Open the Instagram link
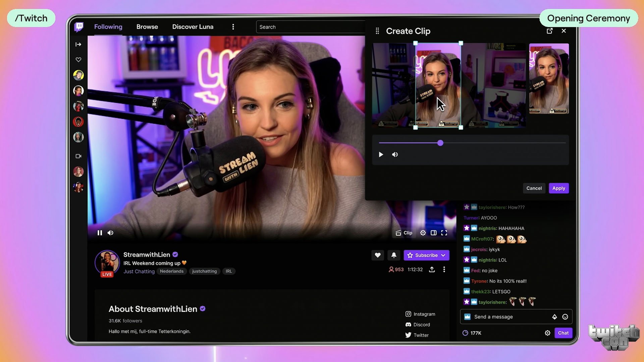The width and height of the screenshot is (644, 362). coord(420,314)
